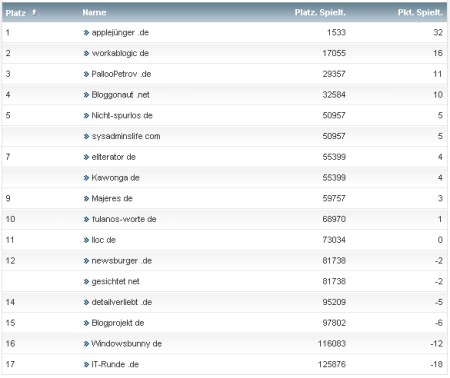The width and height of the screenshot is (450, 378).
Task: Open the sysadminslife com link
Action: point(126,136)
